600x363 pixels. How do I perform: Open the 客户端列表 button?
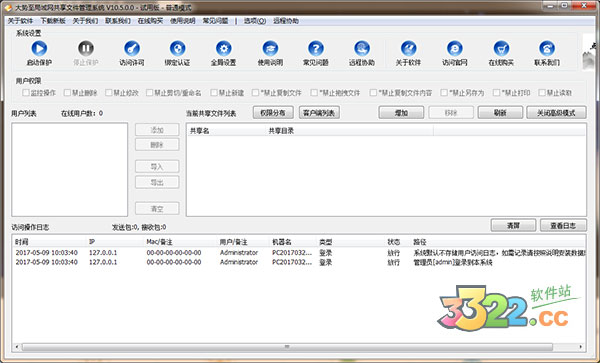319,112
